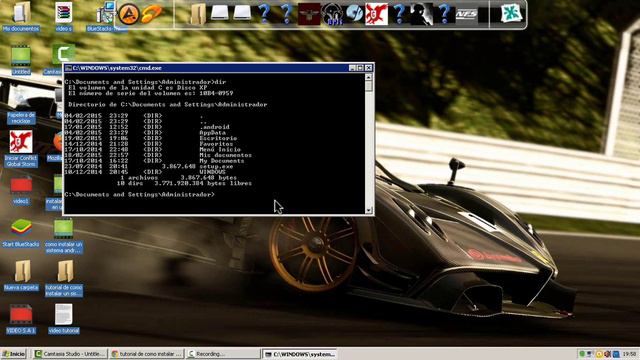This screenshot has width=640, height=360.
Task: Select VIDEO S.A 1 desktop file
Action: (x=21, y=319)
